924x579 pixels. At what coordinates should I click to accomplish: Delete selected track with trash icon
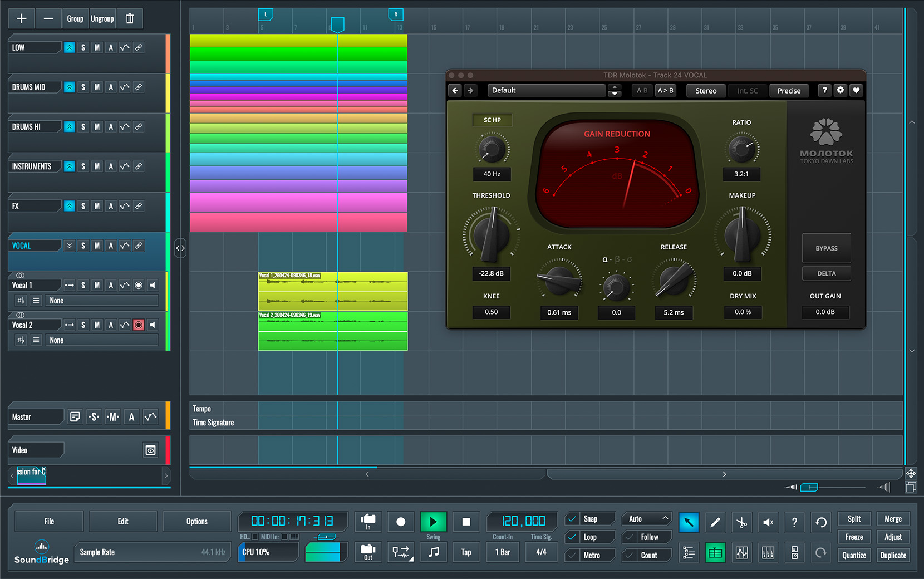click(x=130, y=18)
